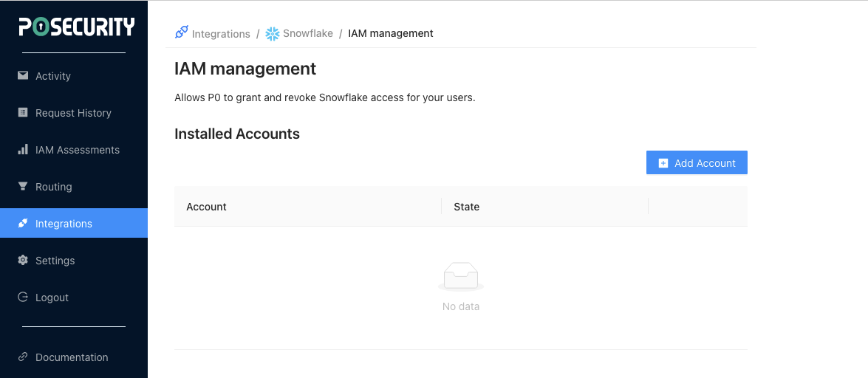
Task: Click the plug icon in breadcrumb
Action: [x=181, y=32]
